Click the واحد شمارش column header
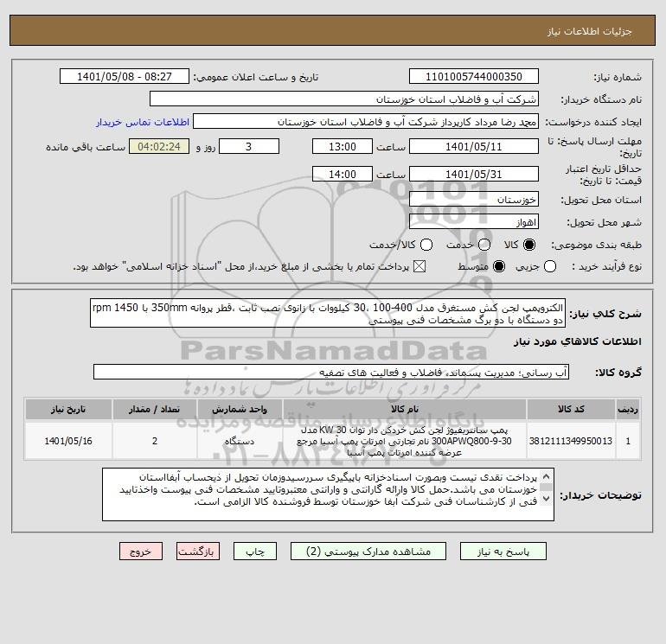Screen dimensions: 666x644 pyautogui.click(x=240, y=409)
